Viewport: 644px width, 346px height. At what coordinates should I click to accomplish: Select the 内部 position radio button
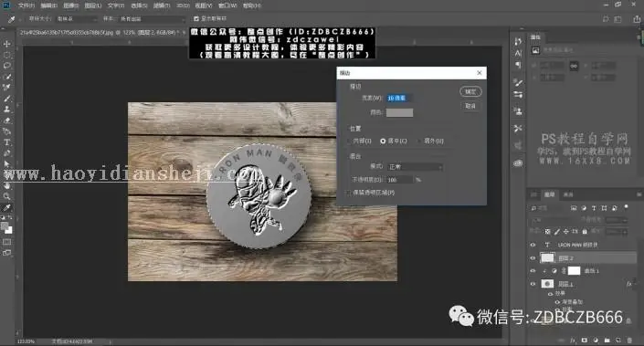pos(349,141)
